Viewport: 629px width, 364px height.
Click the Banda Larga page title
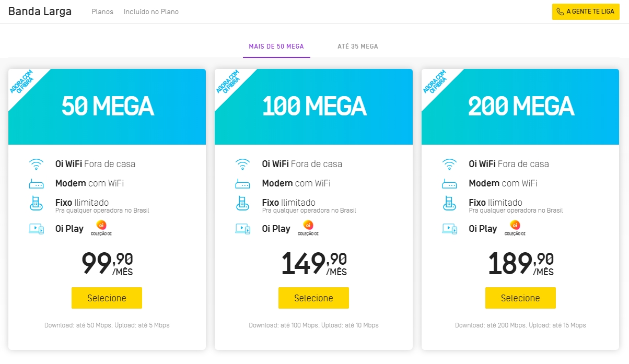tap(40, 11)
